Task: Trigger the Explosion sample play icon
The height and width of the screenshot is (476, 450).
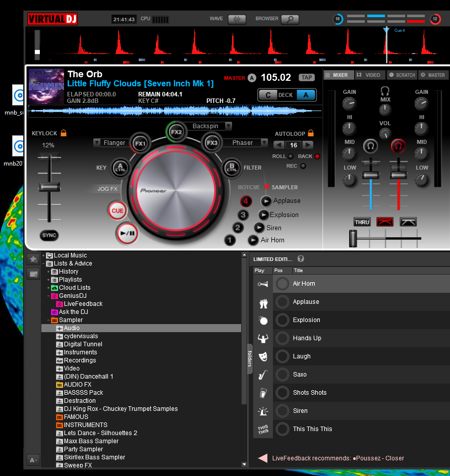Action: pos(263,215)
